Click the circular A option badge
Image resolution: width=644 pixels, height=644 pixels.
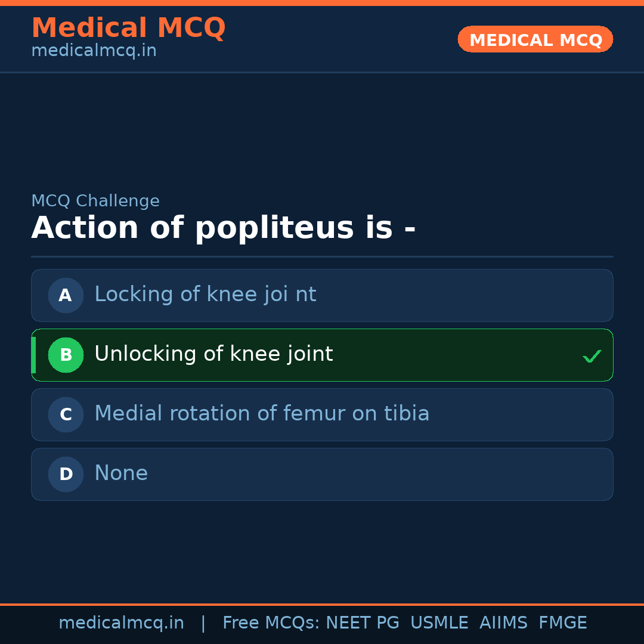pyautogui.click(x=66, y=295)
